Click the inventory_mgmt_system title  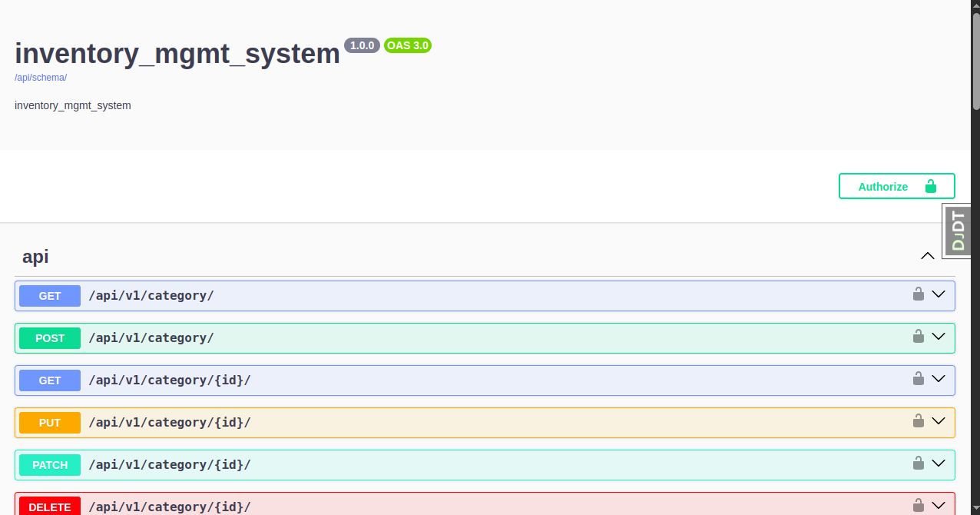[x=177, y=53]
